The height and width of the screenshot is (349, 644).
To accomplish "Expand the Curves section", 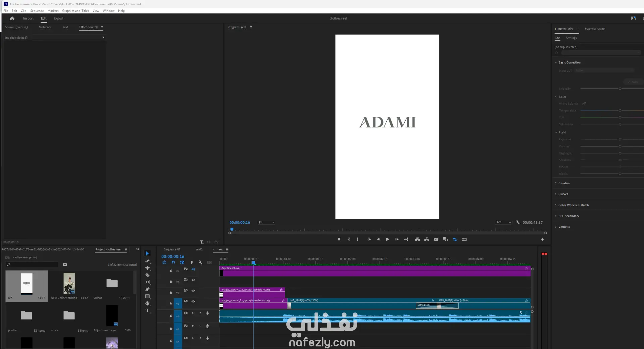I will [556, 194].
